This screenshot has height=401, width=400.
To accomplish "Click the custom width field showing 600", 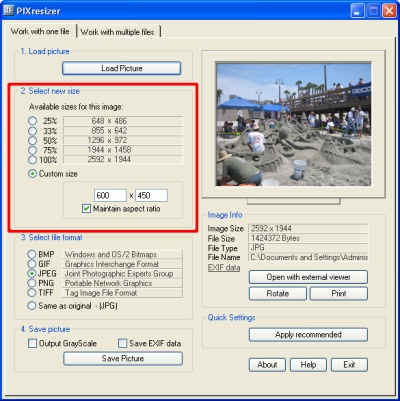I will point(110,195).
